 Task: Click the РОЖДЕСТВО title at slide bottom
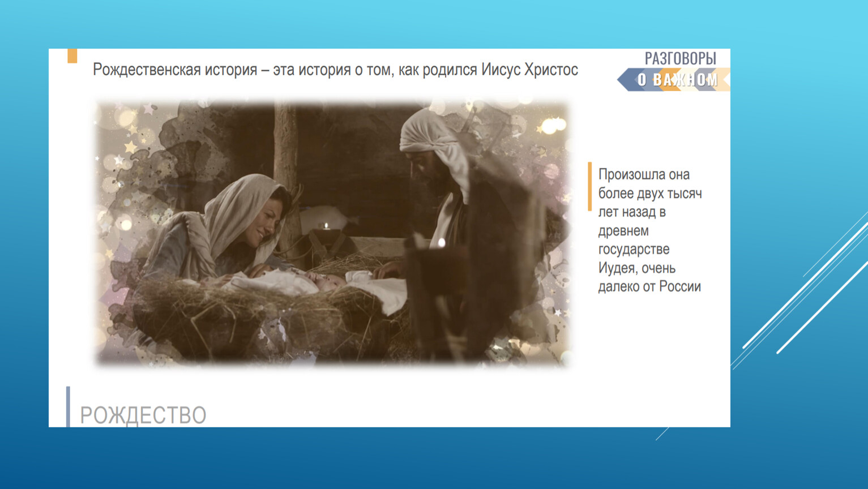click(143, 415)
